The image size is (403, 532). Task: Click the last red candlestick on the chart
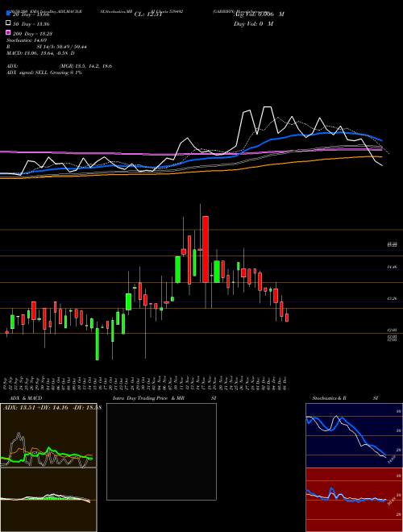point(287,318)
